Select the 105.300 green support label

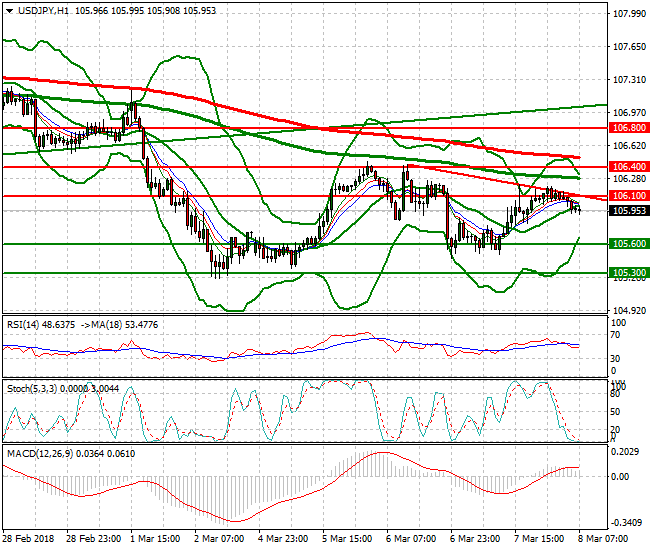629,273
